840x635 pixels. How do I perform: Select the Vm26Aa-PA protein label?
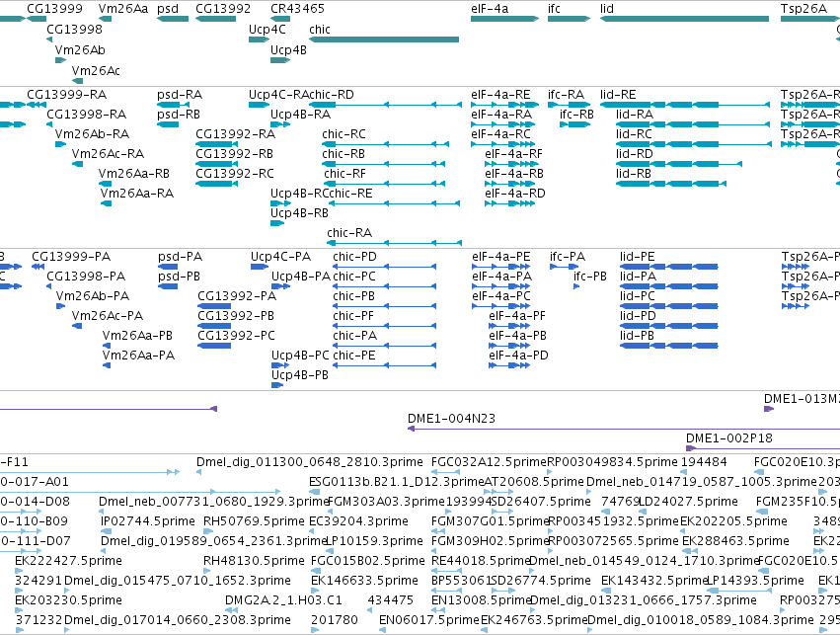click(x=139, y=356)
